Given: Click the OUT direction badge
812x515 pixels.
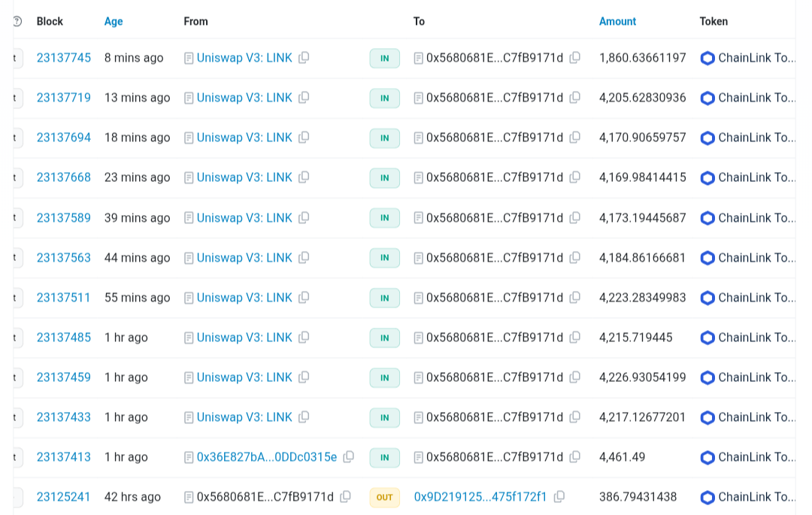Looking at the screenshot, I should [x=385, y=498].
